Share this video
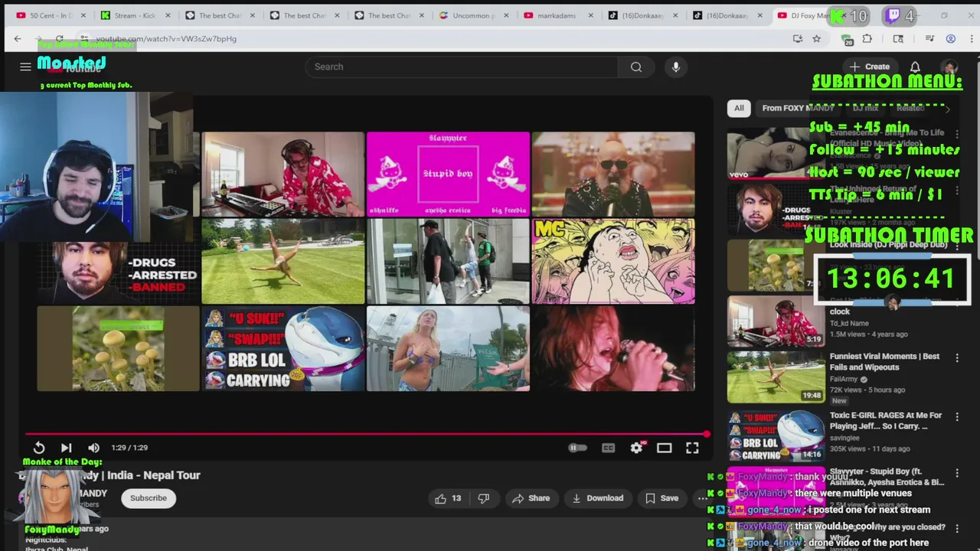 531,498
